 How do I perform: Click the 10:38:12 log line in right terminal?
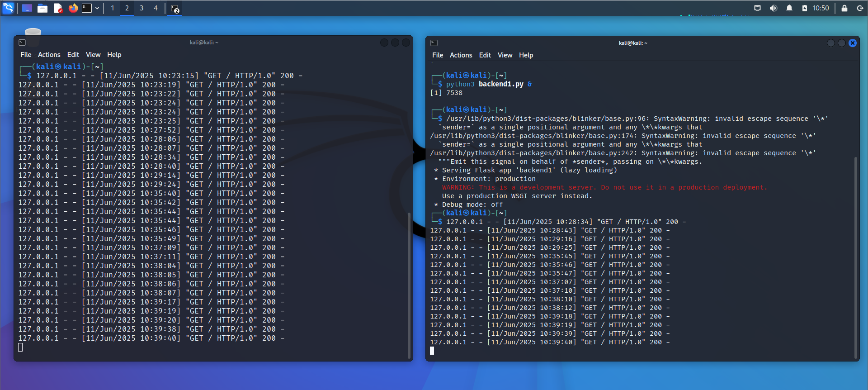coord(550,308)
